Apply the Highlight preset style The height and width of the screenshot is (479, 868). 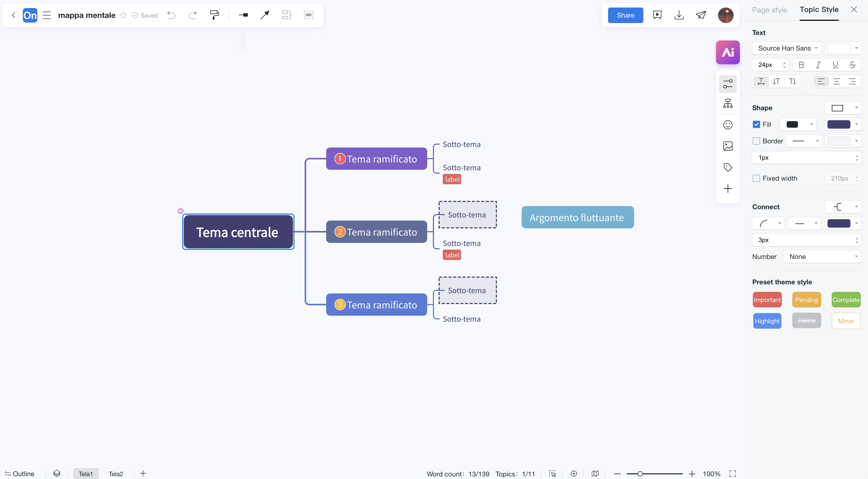767,321
